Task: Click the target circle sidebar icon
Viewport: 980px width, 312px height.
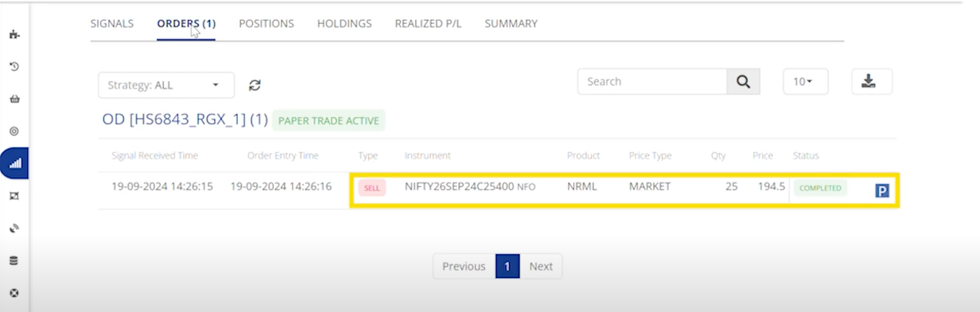Action: (x=14, y=131)
